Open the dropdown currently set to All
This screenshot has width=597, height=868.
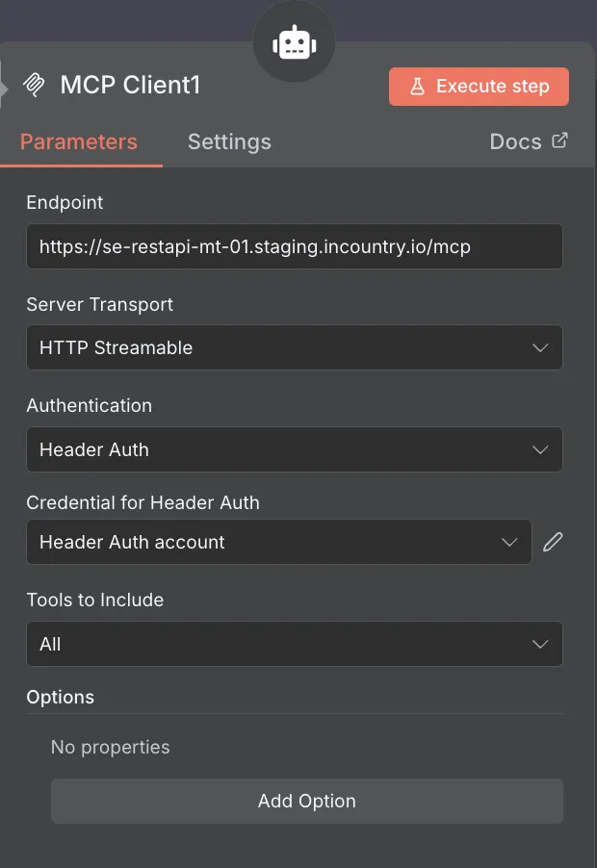coord(294,644)
